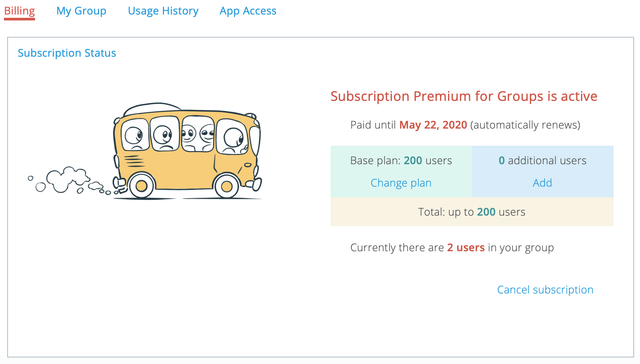
Task: Click the bus exhaust smoke cloud
Action: (69, 180)
